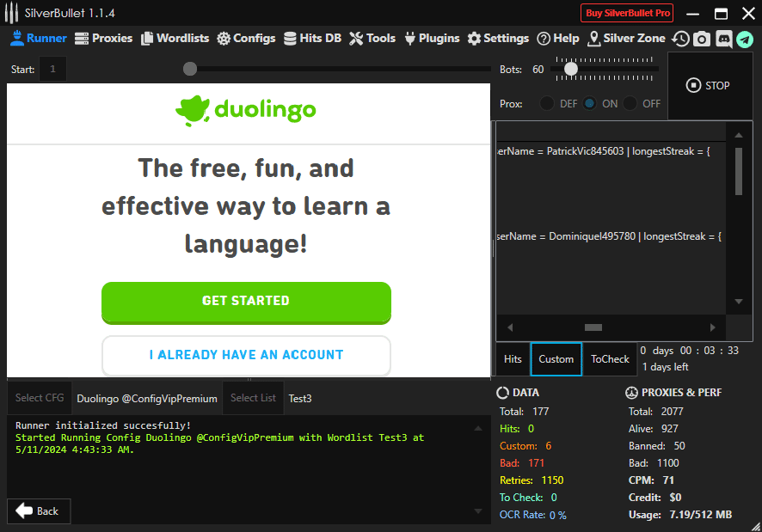This screenshot has height=532, width=762.
Task: Switch to the ToCheck tab
Action: pos(610,359)
